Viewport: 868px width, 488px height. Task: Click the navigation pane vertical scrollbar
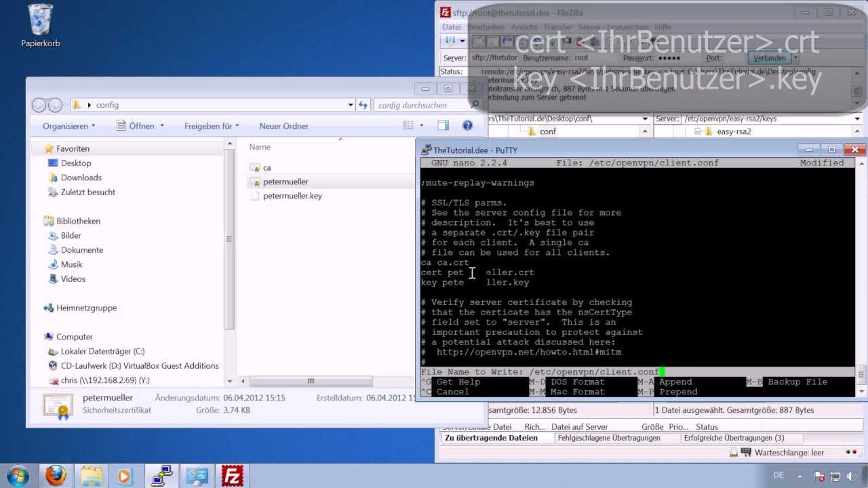(229, 239)
